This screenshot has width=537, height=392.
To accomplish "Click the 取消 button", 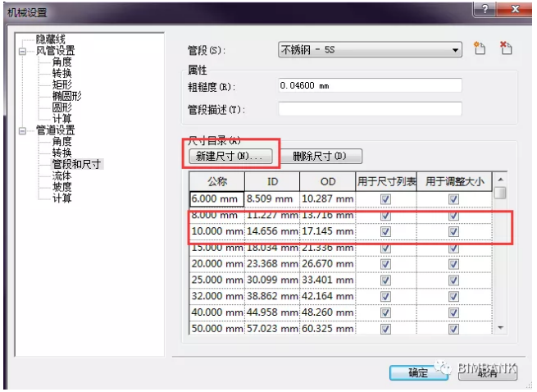I will tap(488, 372).
